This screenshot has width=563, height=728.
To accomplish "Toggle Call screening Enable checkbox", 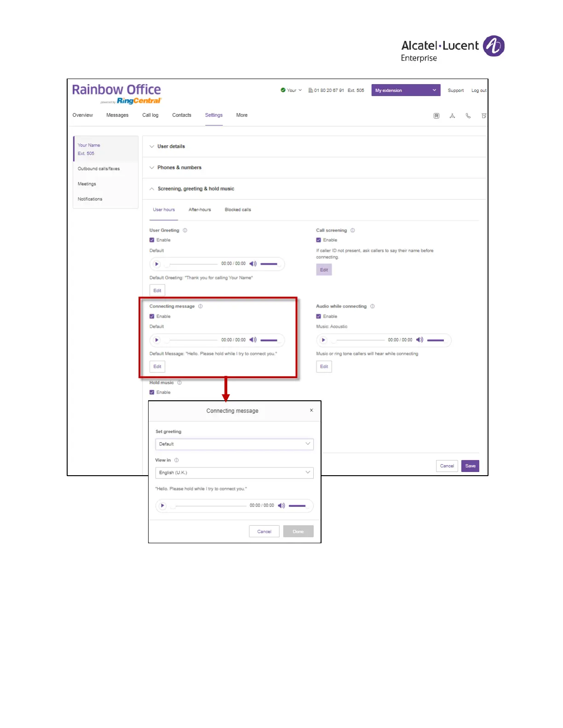I will point(318,240).
